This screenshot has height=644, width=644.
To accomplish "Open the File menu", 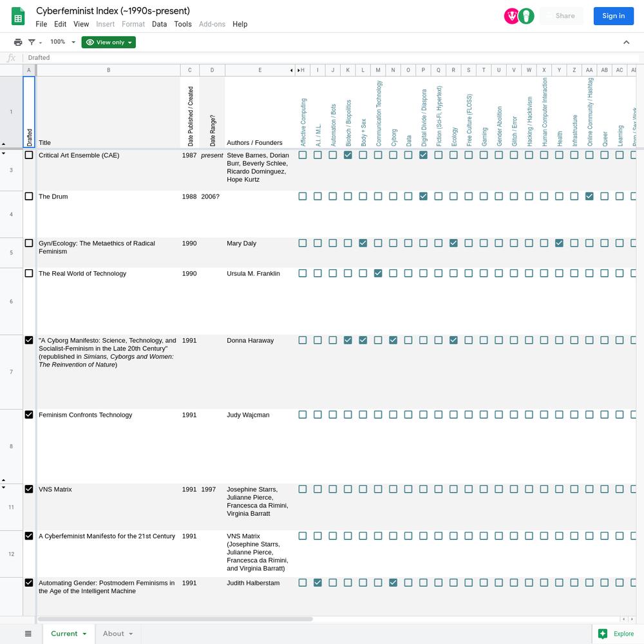I will [x=41, y=24].
